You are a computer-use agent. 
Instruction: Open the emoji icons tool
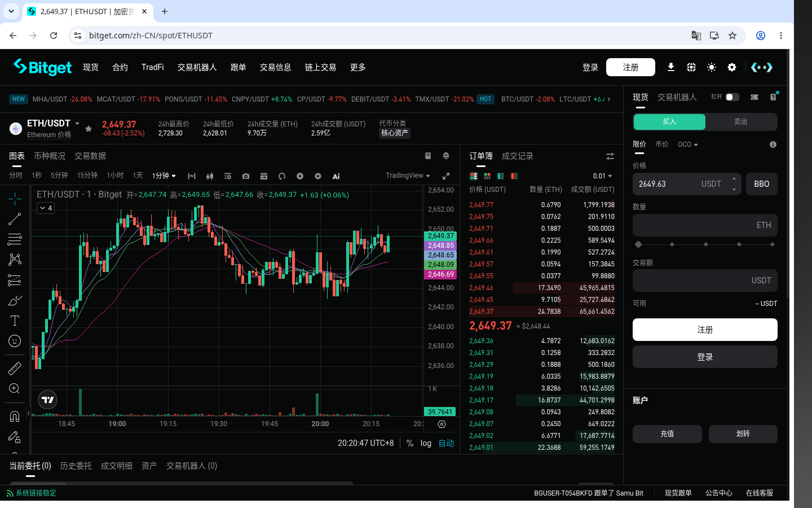click(15, 341)
